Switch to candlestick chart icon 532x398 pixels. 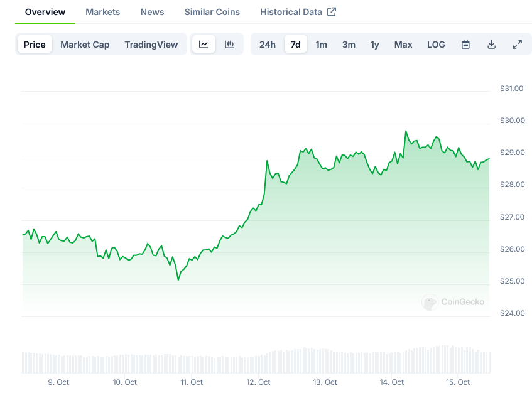pos(229,45)
